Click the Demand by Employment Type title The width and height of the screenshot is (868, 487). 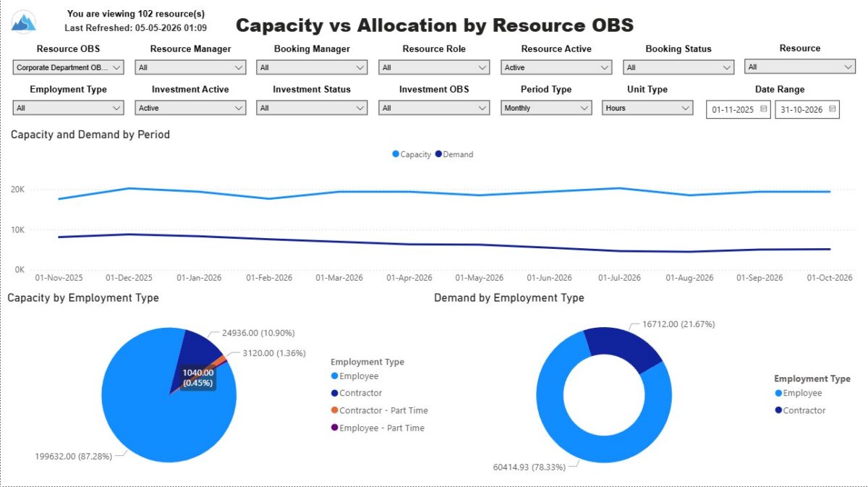tap(509, 297)
